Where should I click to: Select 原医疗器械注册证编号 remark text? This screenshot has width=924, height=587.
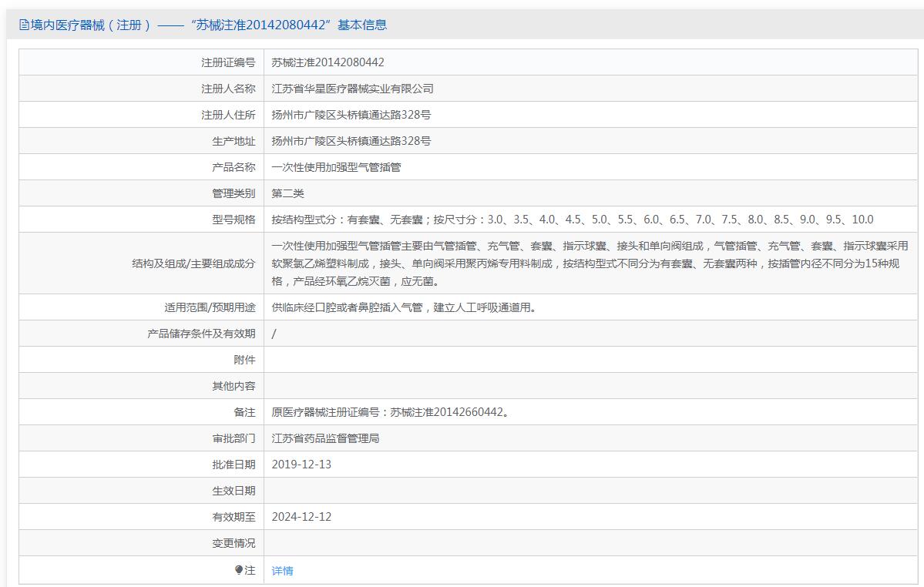pyautogui.click(x=391, y=412)
